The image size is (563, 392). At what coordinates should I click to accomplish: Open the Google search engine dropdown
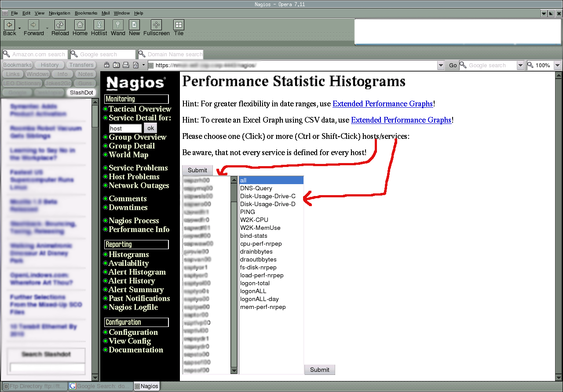coord(520,65)
